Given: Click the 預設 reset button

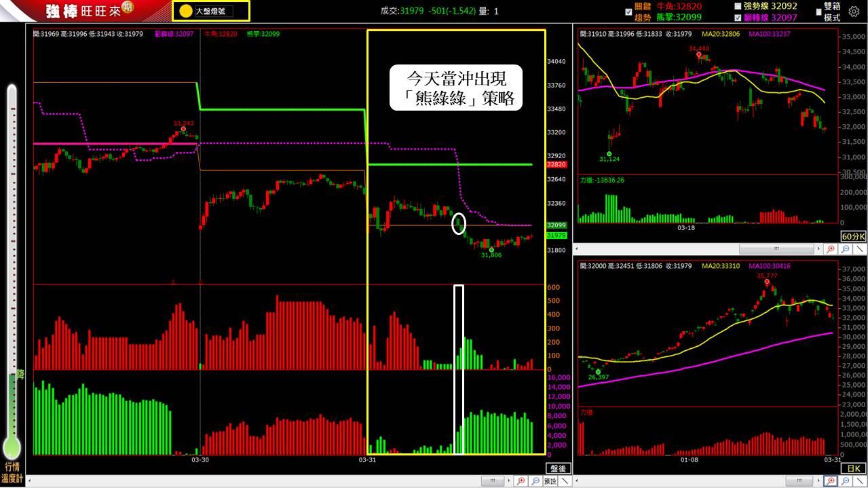Looking at the screenshot, I should pyautogui.click(x=550, y=481).
